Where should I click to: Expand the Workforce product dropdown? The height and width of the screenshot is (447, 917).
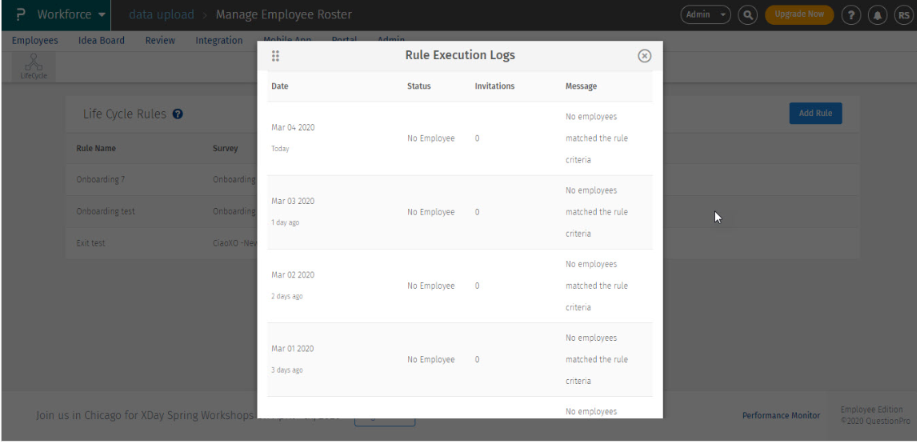coord(72,15)
